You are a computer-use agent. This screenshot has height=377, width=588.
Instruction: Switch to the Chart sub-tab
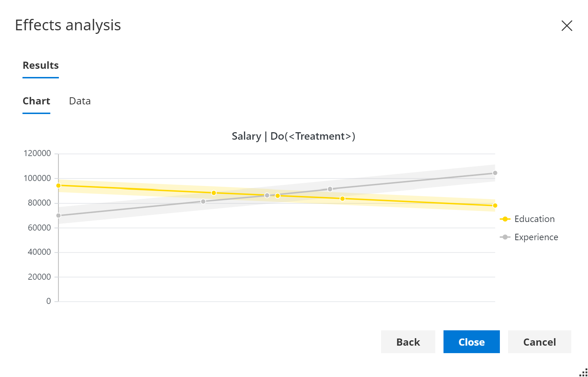pos(36,101)
